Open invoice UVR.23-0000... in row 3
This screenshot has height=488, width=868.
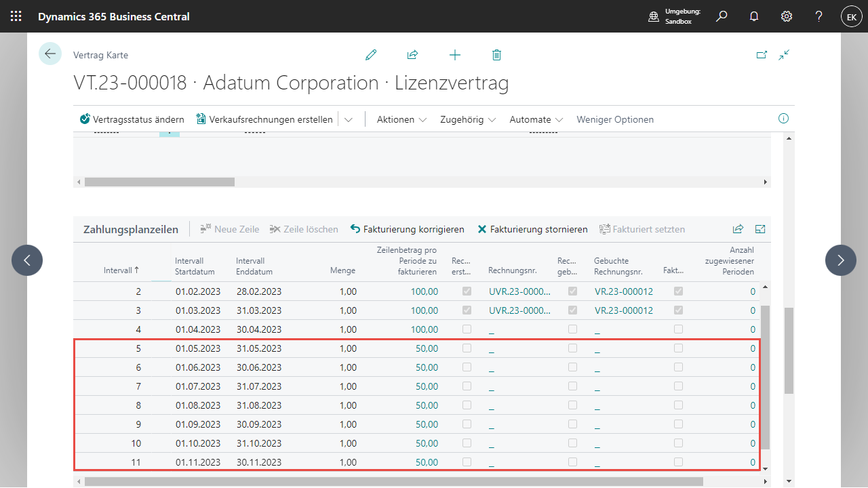[x=520, y=310]
